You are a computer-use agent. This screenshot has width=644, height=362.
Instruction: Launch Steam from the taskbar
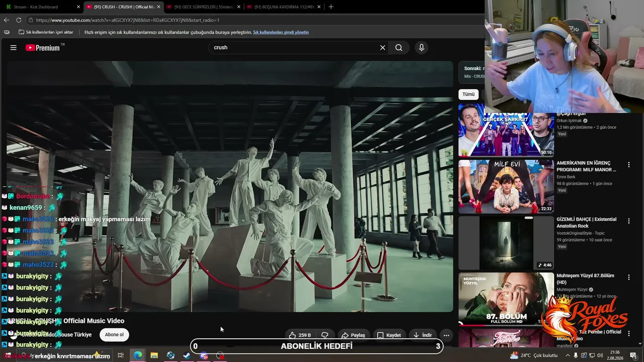(x=187, y=355)
